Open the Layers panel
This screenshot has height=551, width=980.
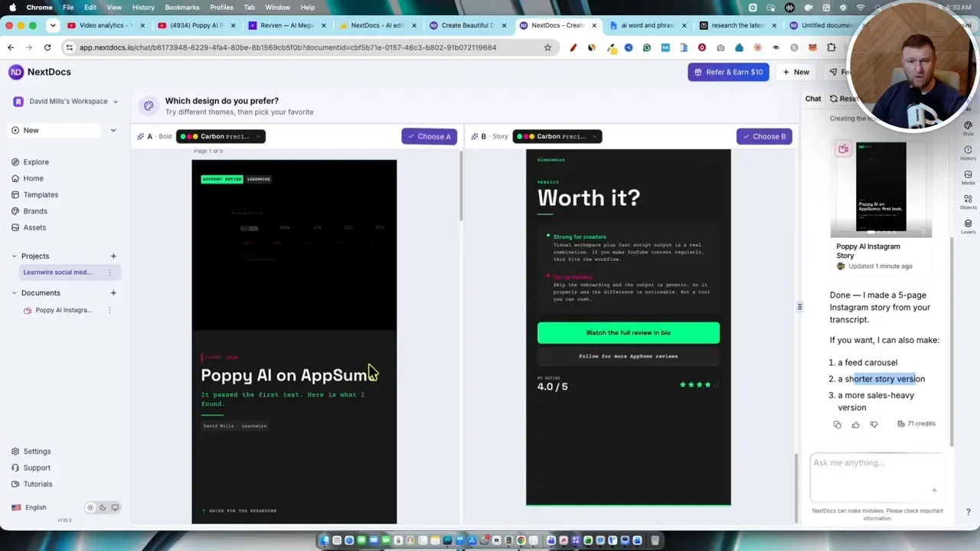coord(968,227)
